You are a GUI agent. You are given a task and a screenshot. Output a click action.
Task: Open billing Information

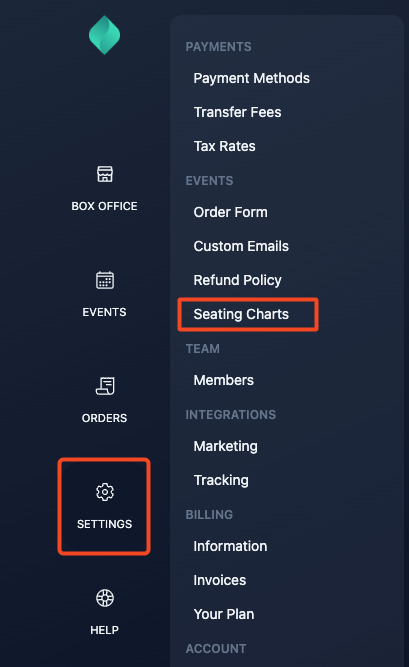[x=230, y=546]
